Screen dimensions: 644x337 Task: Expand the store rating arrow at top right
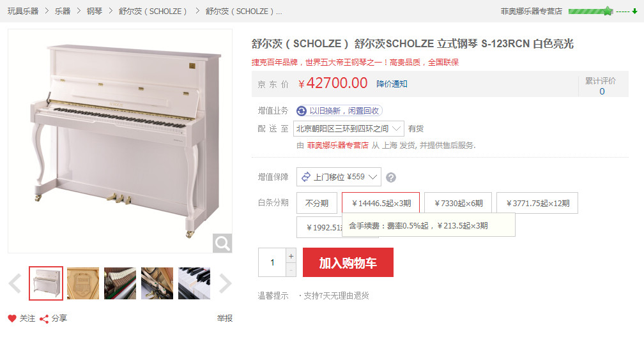pyautogui.click(x=634, y=11)
